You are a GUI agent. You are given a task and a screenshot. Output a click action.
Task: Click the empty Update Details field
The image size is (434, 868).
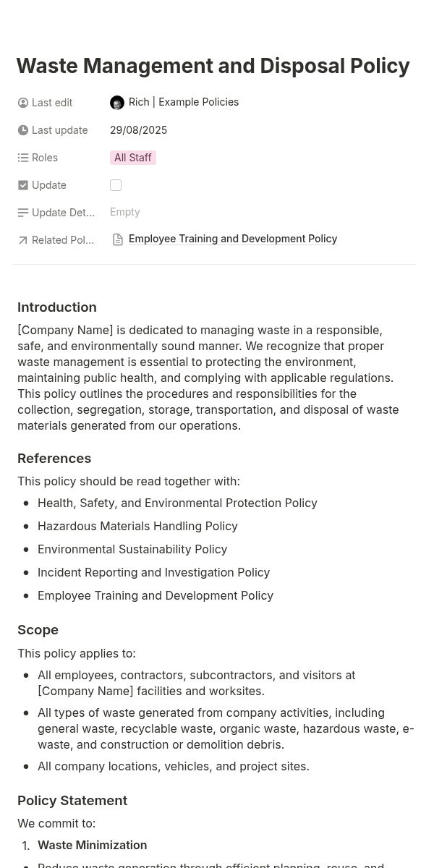pos(125,212)
